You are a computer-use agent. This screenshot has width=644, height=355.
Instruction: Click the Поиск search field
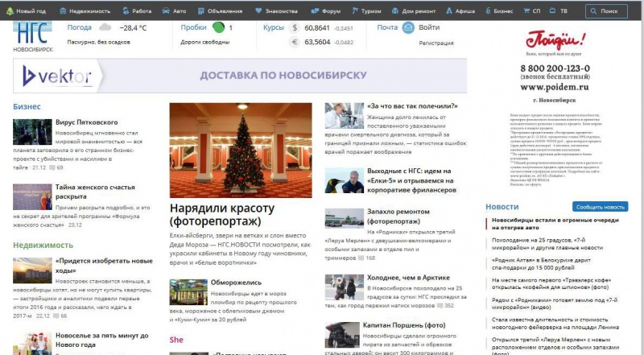click(x=605, y=11)
